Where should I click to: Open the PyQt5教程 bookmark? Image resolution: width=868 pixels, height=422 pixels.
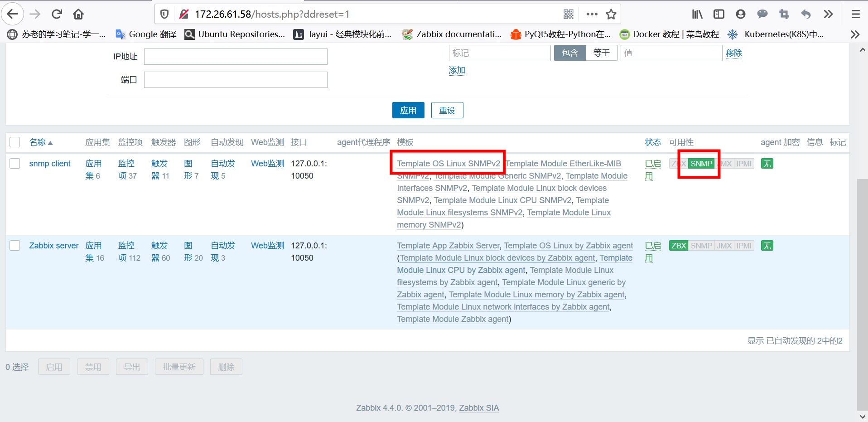tap(560, 34)
